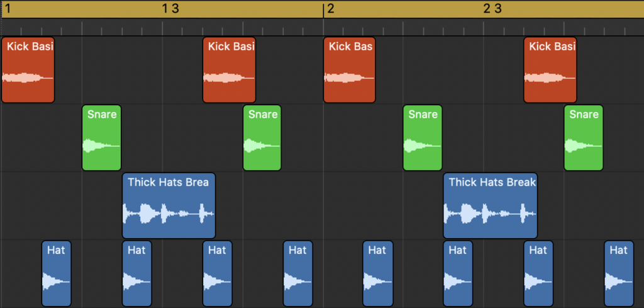Screen dimensions: 644x308
Task: Click the second Snare region in bar 1
Action: [x=262, y=138]
